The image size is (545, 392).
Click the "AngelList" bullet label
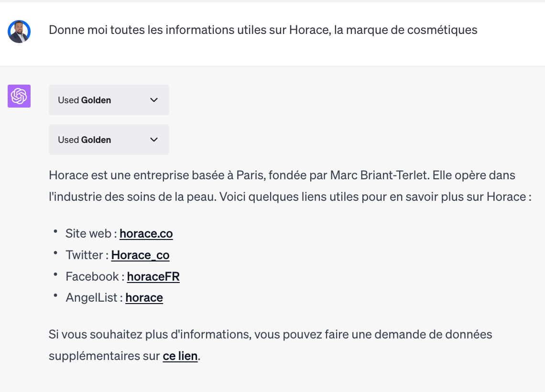click(x=91, y=298)
